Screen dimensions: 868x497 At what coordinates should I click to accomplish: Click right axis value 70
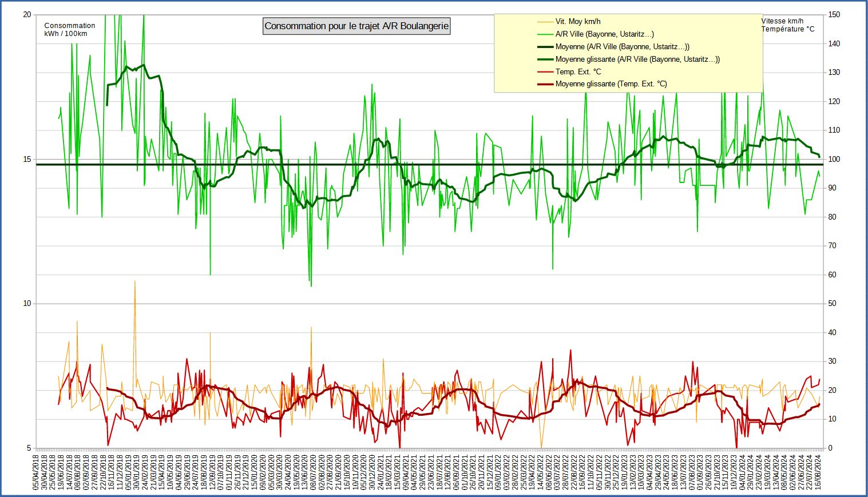[833, 246]
